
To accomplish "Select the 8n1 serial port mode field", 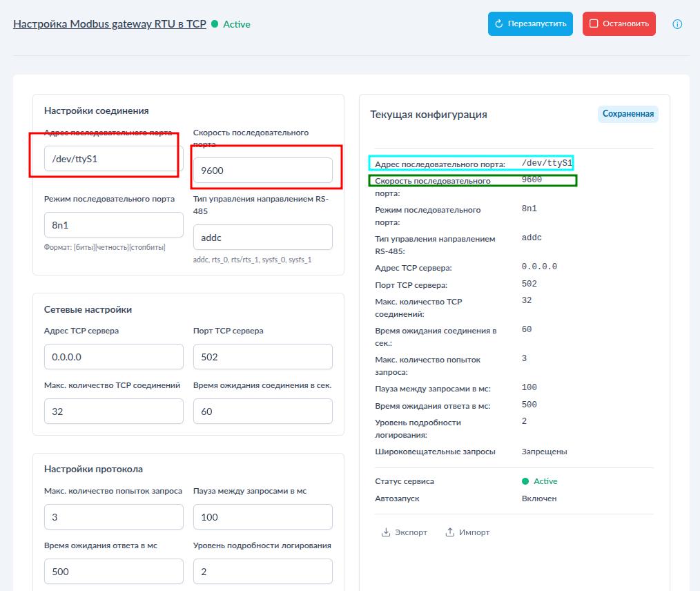I will click(113, 223).
